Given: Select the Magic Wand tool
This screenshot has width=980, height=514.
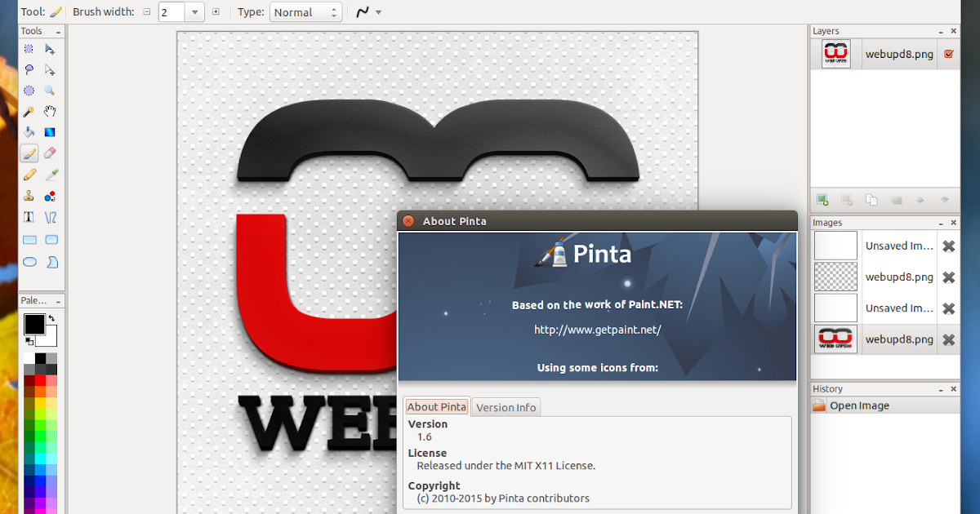Looking at the screenshot, I should tap(28, 111).
